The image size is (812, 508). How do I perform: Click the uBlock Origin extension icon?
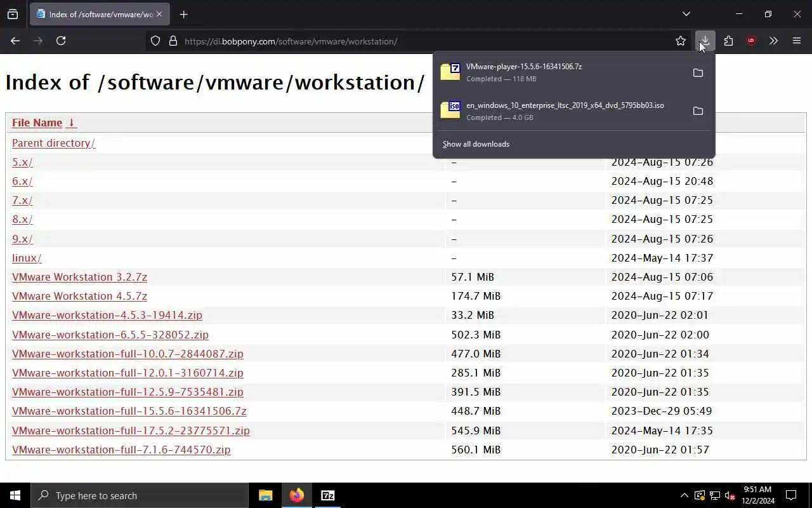coord(751,41)
